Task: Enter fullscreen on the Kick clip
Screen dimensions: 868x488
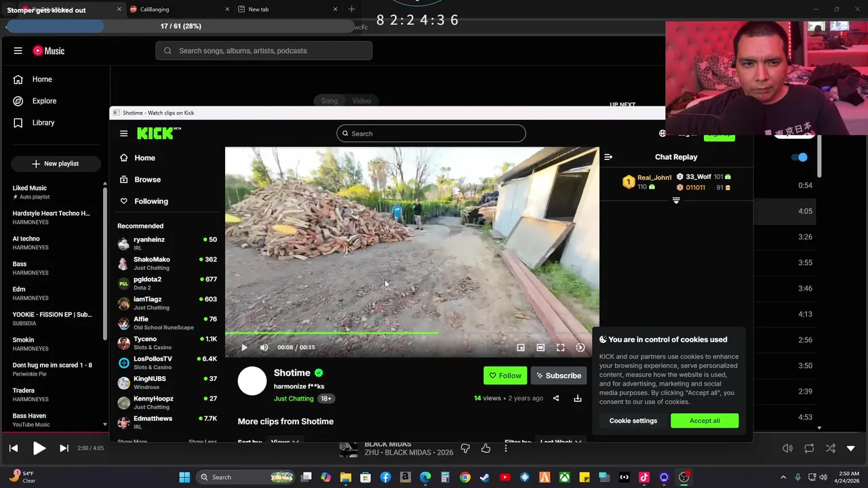Action: click(x=560, y=347)
